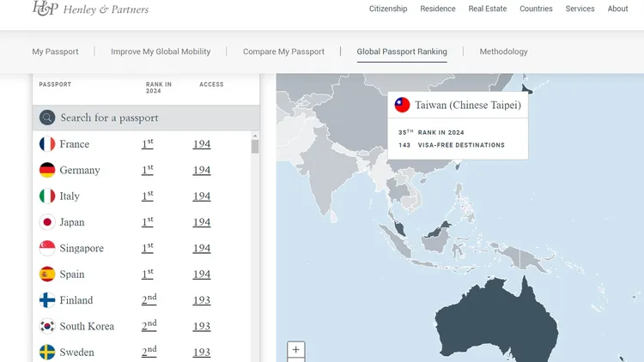
Task: Switch to the Compare My Passport tab
Action: [283, 51]
